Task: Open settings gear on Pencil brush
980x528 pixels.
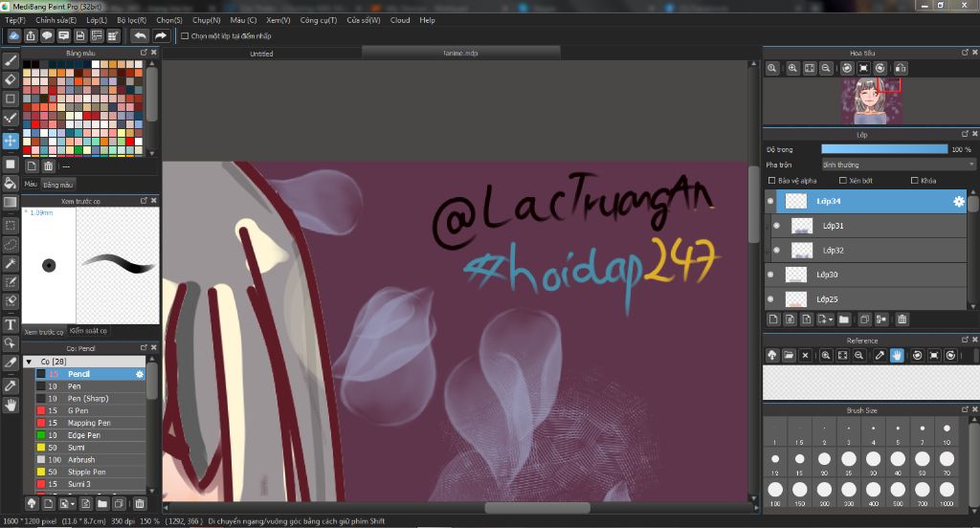Action: [140, 374]
